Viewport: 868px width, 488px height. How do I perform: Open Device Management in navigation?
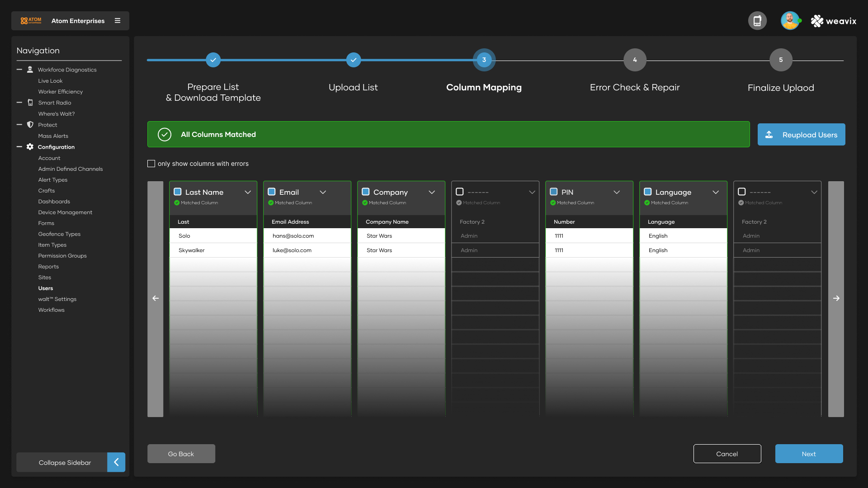[x=65, y=212]
